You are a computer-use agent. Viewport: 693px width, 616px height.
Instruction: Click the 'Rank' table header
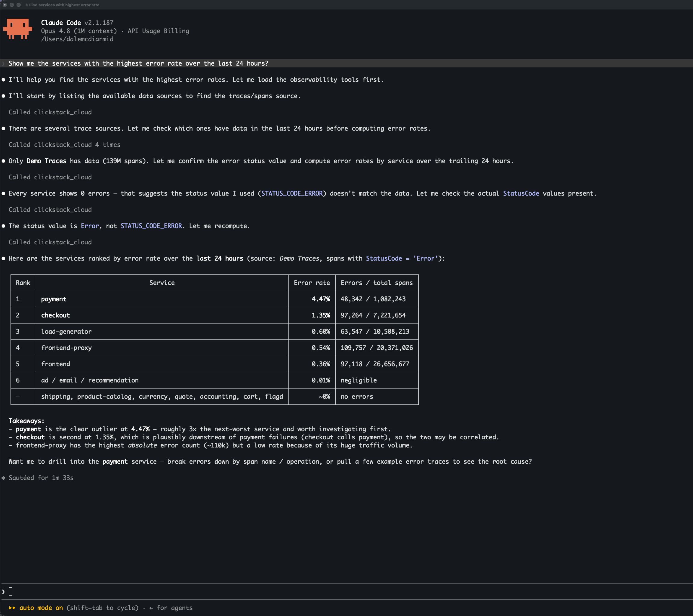[x=23, y=283]
